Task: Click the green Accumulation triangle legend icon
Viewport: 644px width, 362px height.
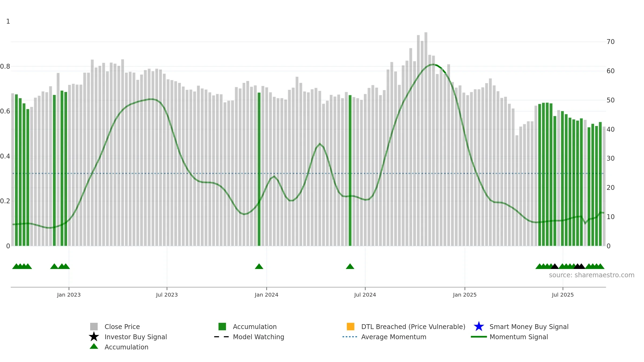Action: point(94,346)
